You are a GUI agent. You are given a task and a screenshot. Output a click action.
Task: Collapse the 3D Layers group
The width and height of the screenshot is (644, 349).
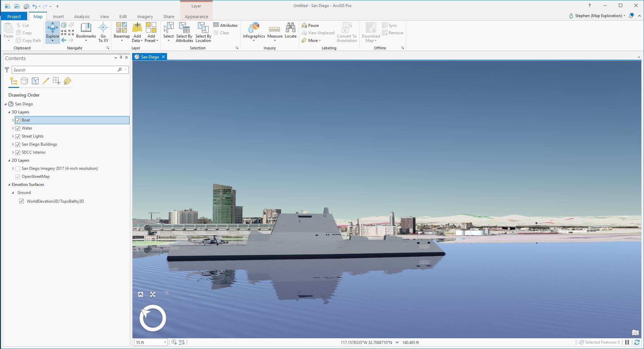pyautogui.click(x=9, y=112)
